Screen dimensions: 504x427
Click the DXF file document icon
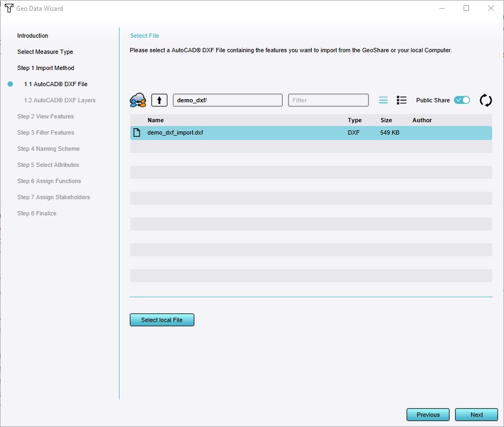pos(137,133)
